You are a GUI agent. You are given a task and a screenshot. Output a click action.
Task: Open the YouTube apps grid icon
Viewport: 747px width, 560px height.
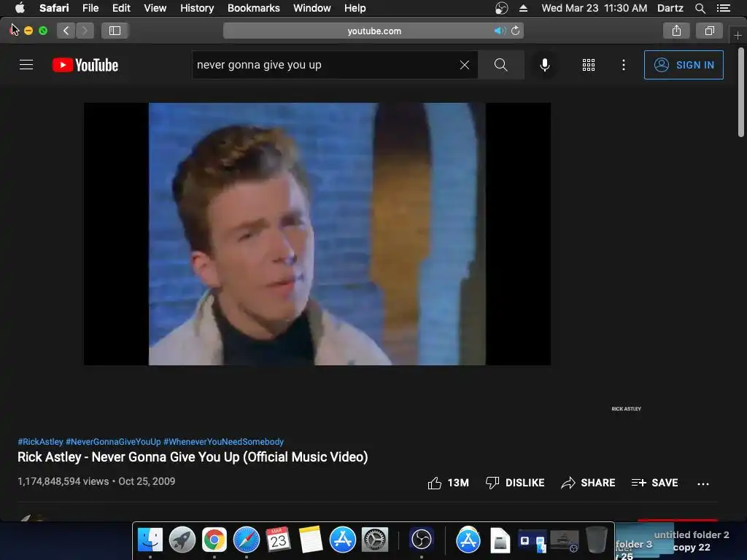tap(589, 65)
